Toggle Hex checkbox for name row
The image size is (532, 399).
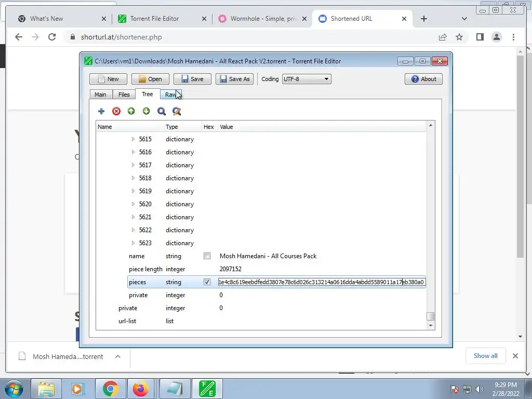(x=207, y=256)
